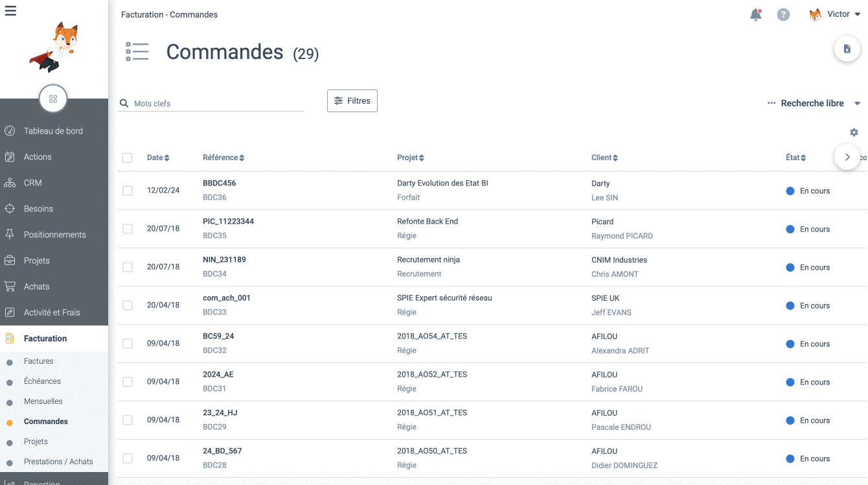Check the com_ach_001 row checkbox
The width and height of the screenshot is (868, 485).
click(128, 305)
